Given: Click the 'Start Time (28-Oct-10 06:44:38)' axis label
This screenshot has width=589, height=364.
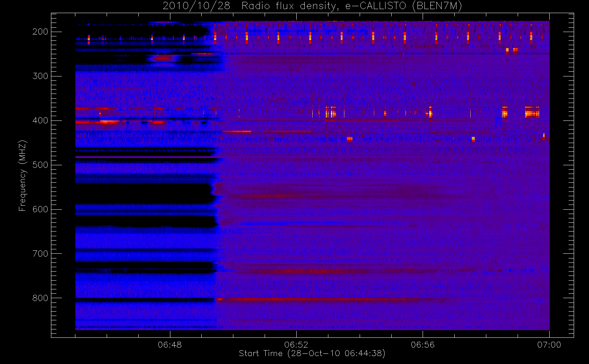Looking at the screenshot, I should (312, 353).
